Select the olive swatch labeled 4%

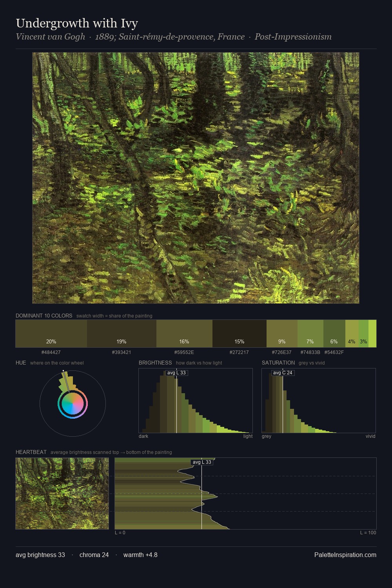tap(352, 334)
